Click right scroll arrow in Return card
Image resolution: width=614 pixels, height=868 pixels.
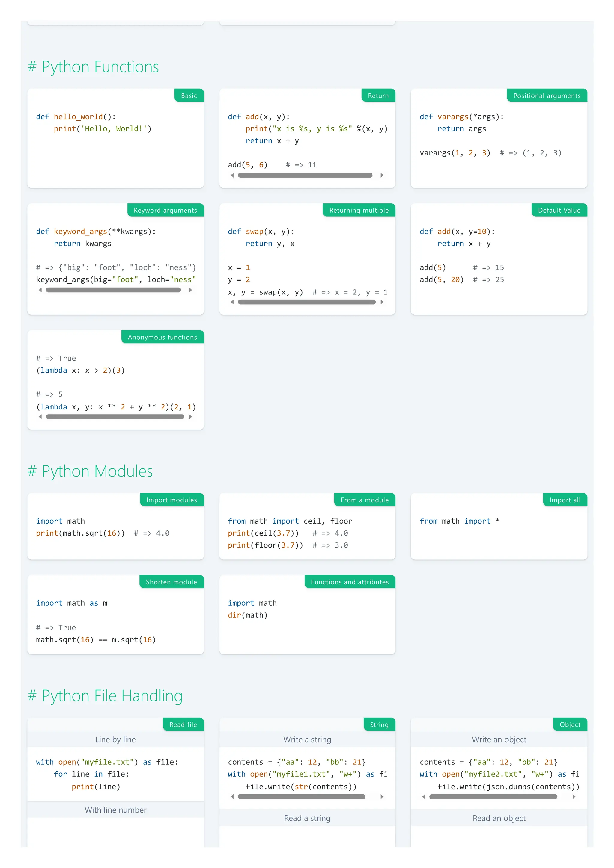(x=382, y=175)
